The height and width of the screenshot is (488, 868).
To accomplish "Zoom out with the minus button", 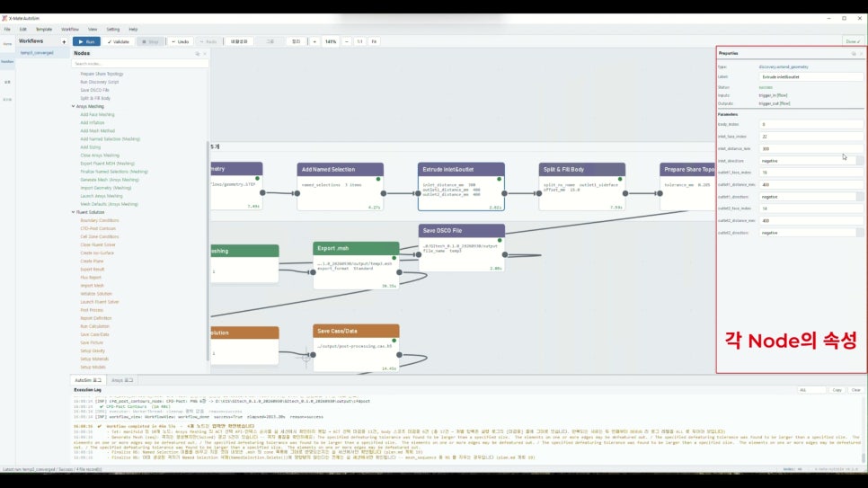I will (x=347, y=41).
